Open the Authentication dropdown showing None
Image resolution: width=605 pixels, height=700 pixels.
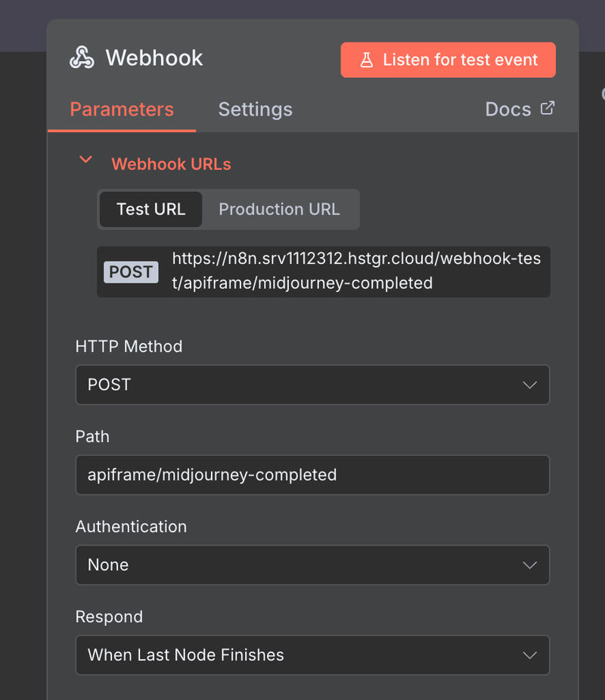tap(312, 565)
